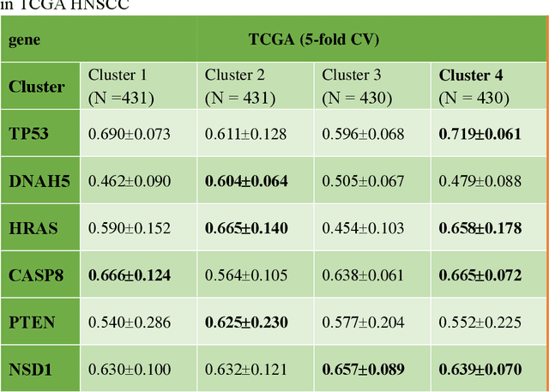Click the 0.666±0.124 cell in CASP8 row
Viewport: 549px width, 392px height.
tap(130, 275)
